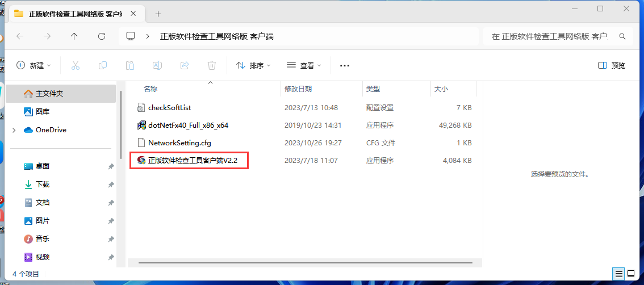Sort by 类型 column header
Viewport: 644px width, 285px height.
pyautogui.click(x=373, y=89)
